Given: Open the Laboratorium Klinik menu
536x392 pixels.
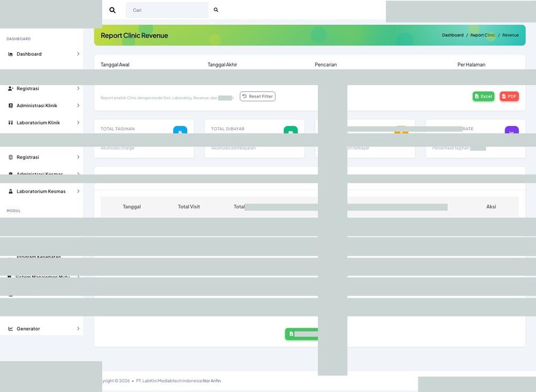Looking at the screenshot, I should [x=42, y=123].
